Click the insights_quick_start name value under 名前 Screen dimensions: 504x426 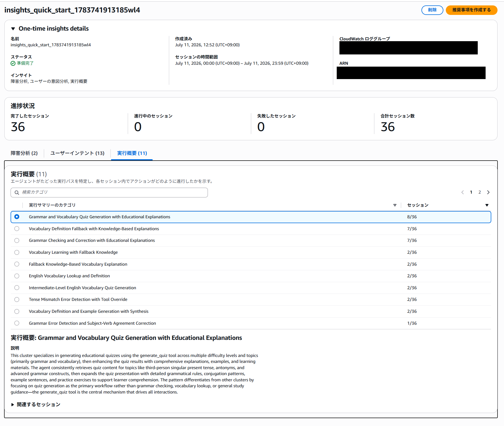pyautogui.click(x=51, y=45)
